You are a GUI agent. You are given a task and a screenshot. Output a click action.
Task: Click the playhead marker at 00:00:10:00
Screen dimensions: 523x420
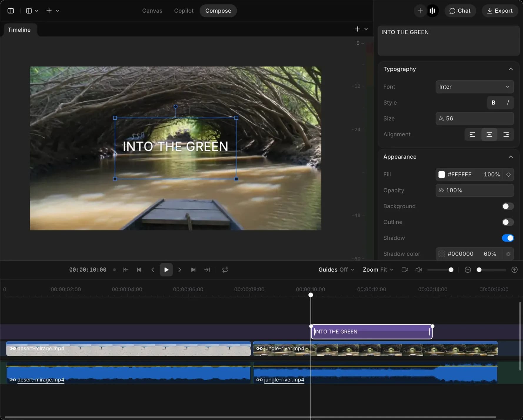click(x=311, y=295)
